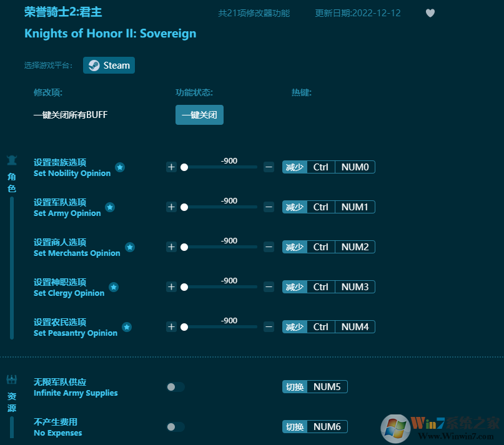504x445 pixels.
Task: Click the star icon beside Set Nobility Opinion
Action: tap(120, 167)
